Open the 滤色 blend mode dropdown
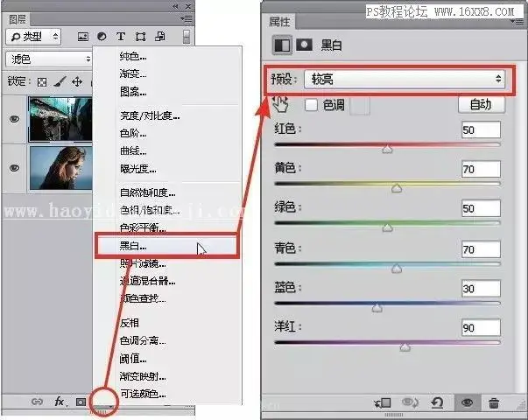 tap(49, 59)
